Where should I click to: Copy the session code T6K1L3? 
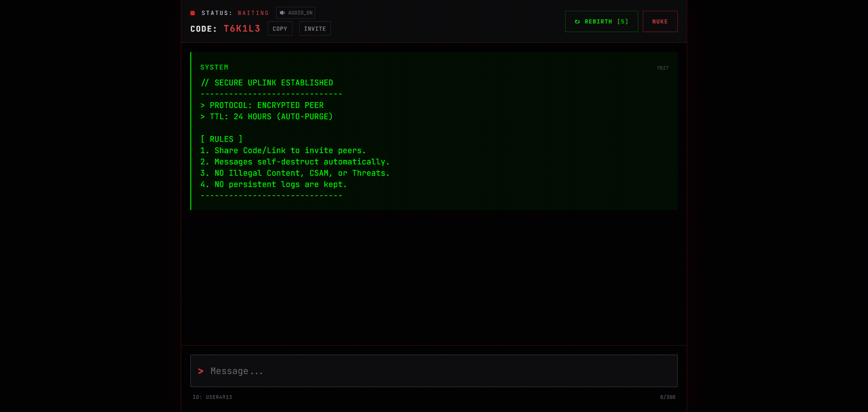(x=279, y=28)
